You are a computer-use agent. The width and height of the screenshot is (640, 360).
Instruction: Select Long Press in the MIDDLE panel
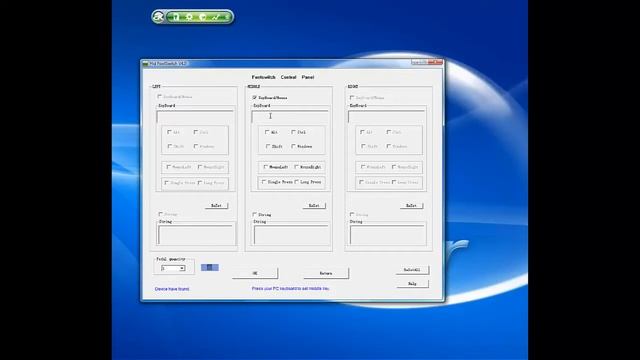click(x=297, y=182)
